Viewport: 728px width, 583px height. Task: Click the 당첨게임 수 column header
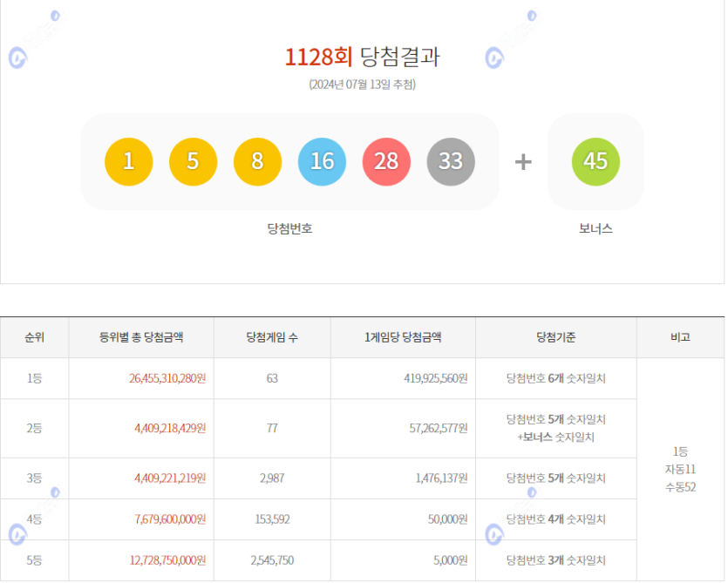(x=272, y=337)
